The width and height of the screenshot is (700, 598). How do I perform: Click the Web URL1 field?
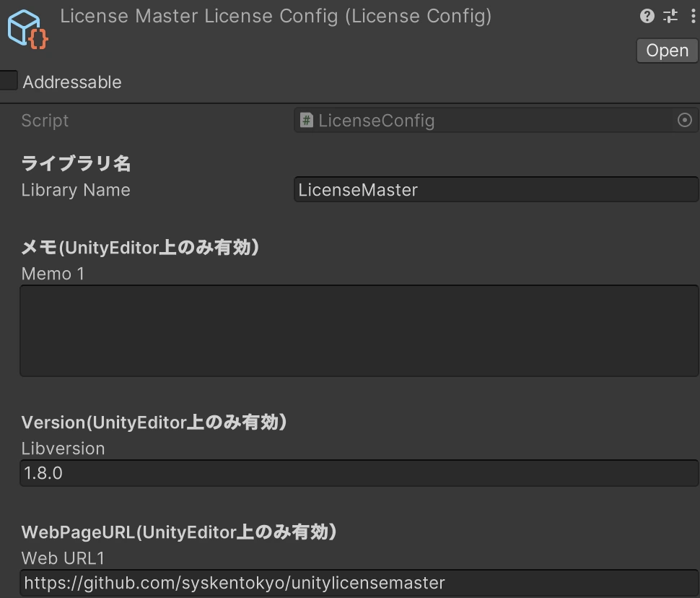click(359, 583)
